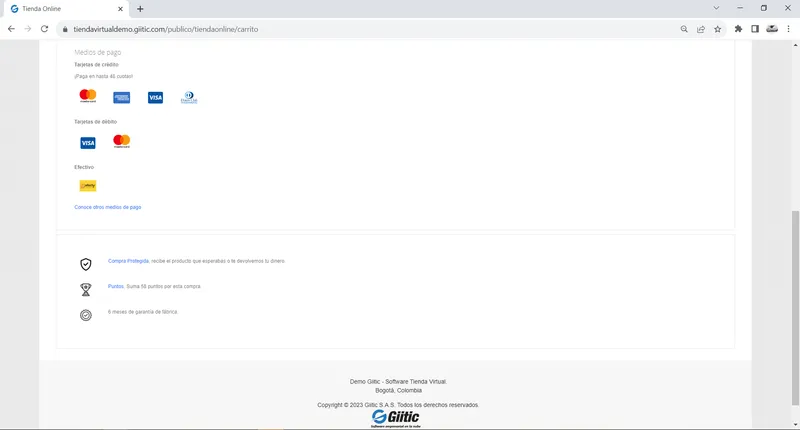The height and width of the screenshot is (430, 800).
Task: Bookmark this page with the star icon
Action: 718,29
